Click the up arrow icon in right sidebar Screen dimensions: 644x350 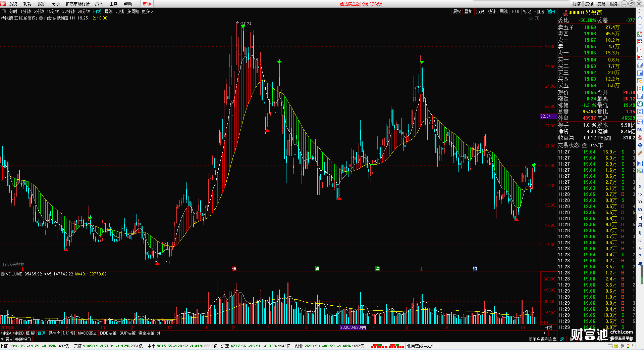640,19
